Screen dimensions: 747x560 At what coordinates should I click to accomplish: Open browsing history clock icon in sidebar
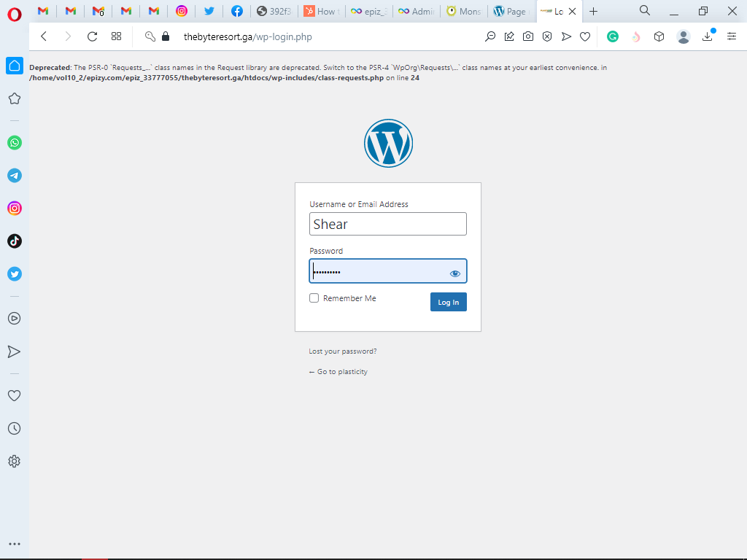(14, 429)
